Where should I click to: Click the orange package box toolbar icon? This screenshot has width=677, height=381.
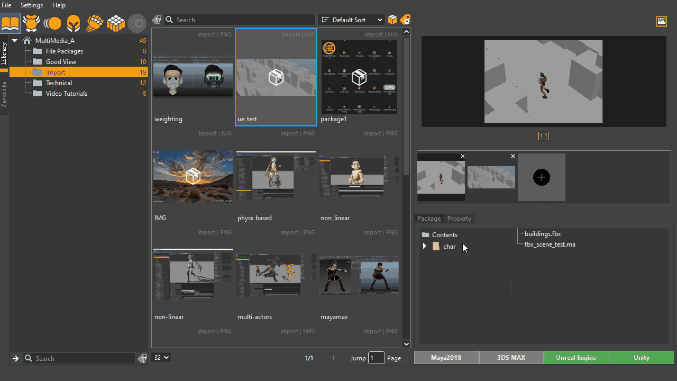392,19
